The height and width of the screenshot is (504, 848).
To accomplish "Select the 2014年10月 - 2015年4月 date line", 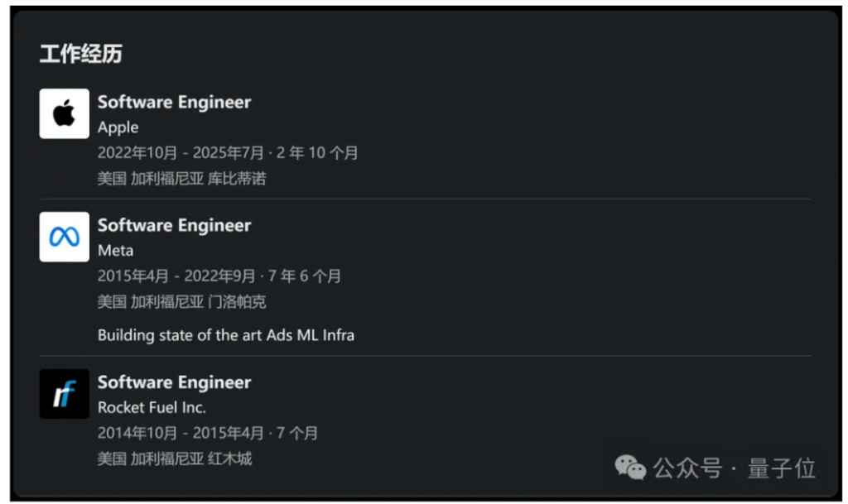I will click(x=181, y=433).
